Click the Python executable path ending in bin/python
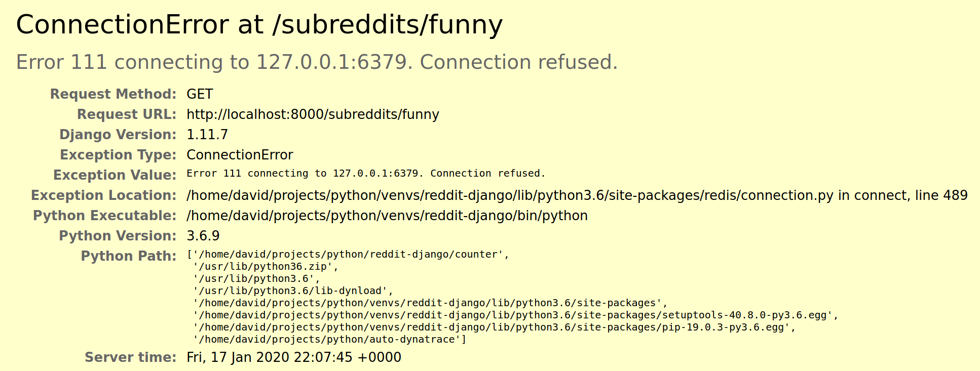The width and height of the screenshot is (980, 371). 387,216
